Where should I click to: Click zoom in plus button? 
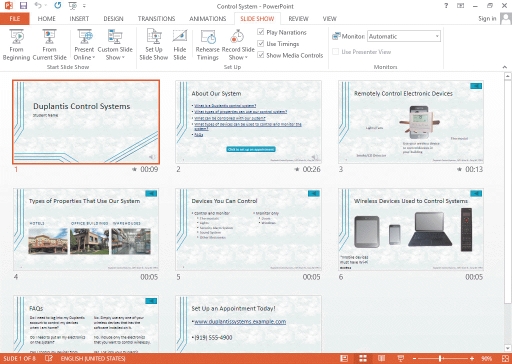tap(472, 359)
